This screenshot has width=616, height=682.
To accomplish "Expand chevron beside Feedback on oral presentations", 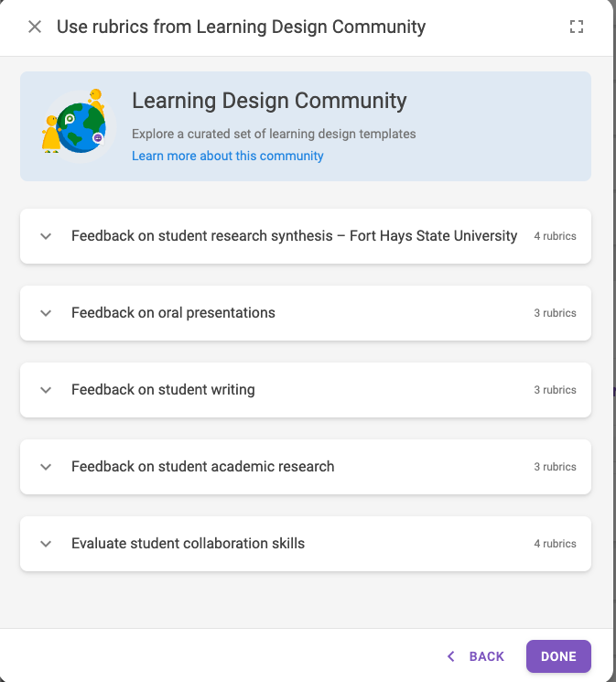I will coord(46,313).
